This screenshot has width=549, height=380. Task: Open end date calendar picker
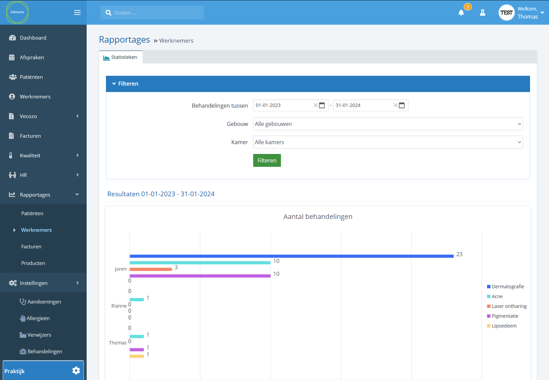point(402,105)
